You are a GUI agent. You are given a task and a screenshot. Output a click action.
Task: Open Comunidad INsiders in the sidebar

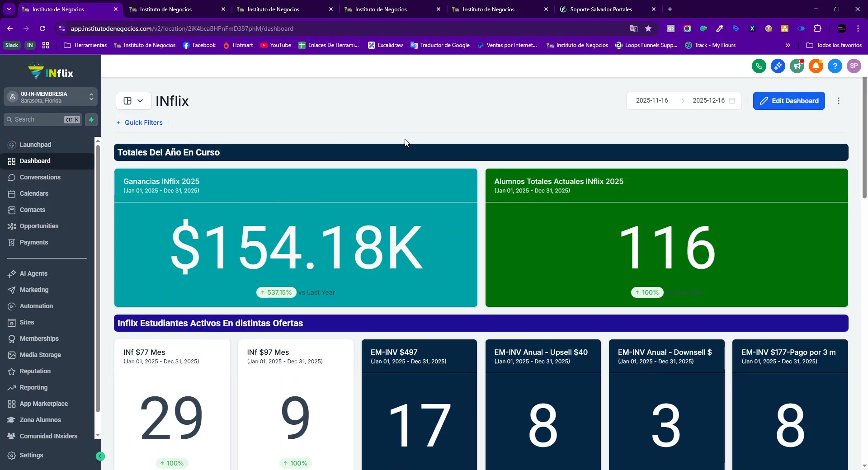[x=47, y=436]
